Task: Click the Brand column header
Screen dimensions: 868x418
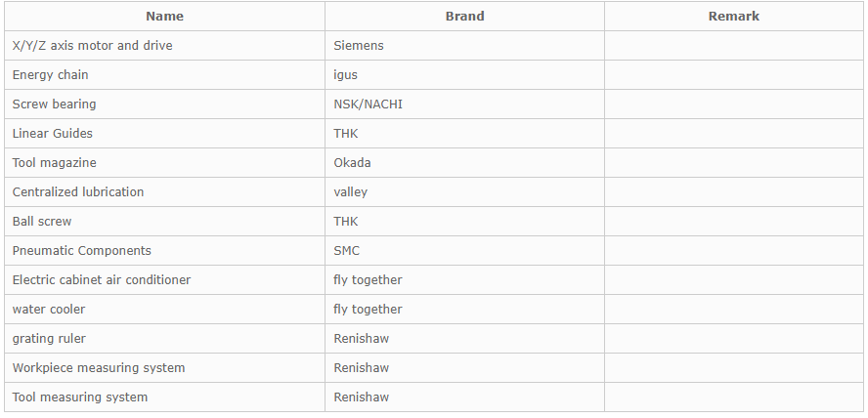Action: (464, 16)
